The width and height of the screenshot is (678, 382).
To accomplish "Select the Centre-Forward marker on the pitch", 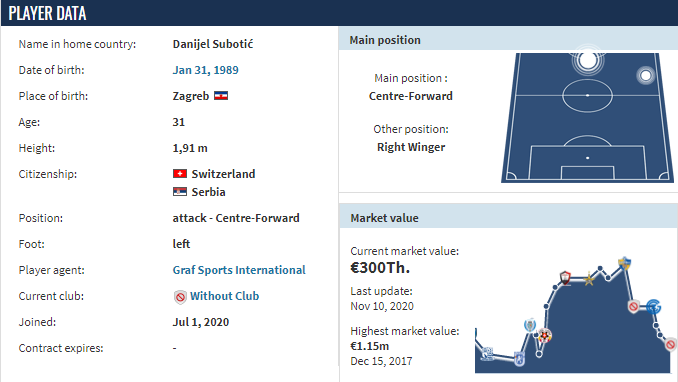I will click(588, 60).
